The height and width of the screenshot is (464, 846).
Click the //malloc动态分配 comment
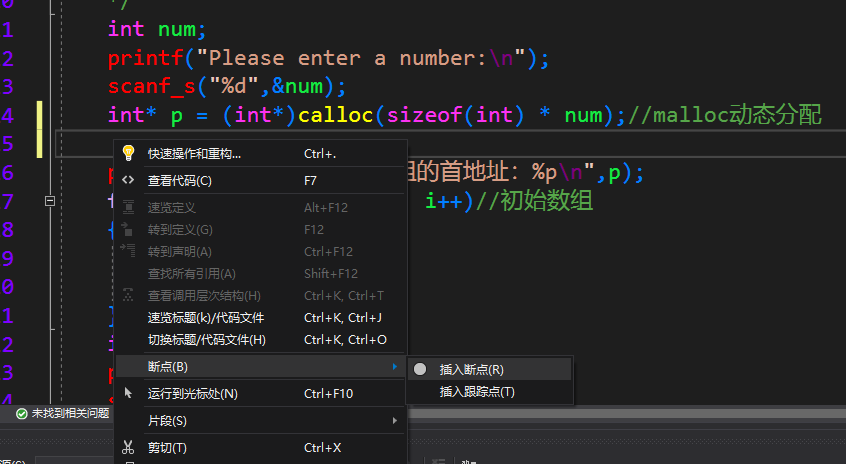725,115
